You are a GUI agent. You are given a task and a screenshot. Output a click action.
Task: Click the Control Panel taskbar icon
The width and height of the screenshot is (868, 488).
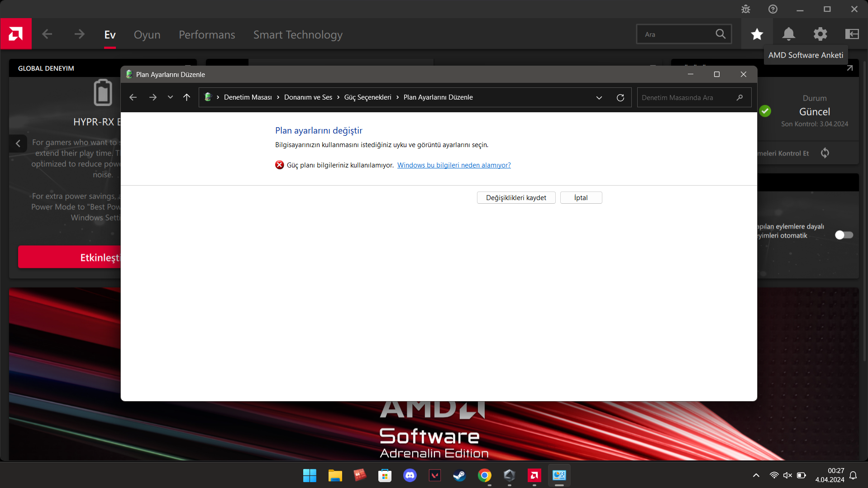tap(559, 475)
